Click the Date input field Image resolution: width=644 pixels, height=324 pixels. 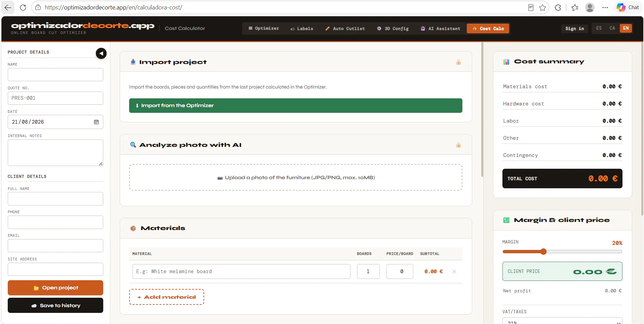tap(55, 122)
